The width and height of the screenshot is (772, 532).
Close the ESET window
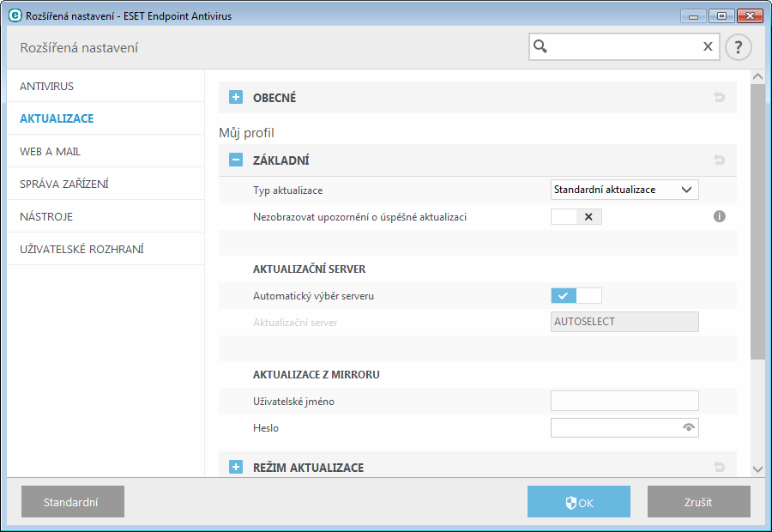(750, 16)
